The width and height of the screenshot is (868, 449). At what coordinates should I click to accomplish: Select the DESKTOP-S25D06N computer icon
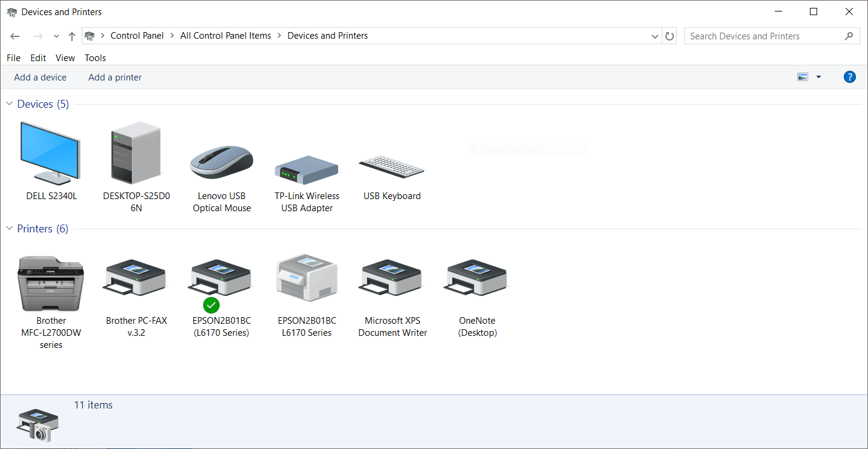[x=136, y=152]
